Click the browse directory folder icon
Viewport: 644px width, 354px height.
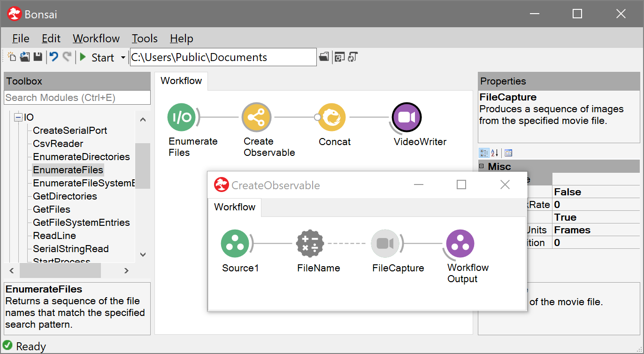[x=324, y=57]
